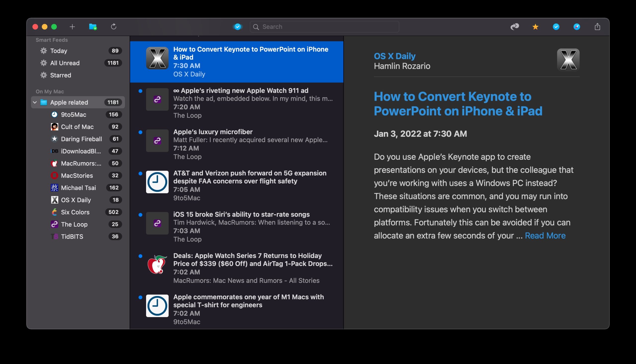Screen dimensions: 636x364
Task: Click the next unread arrow icon
Action: coord(515,27)
